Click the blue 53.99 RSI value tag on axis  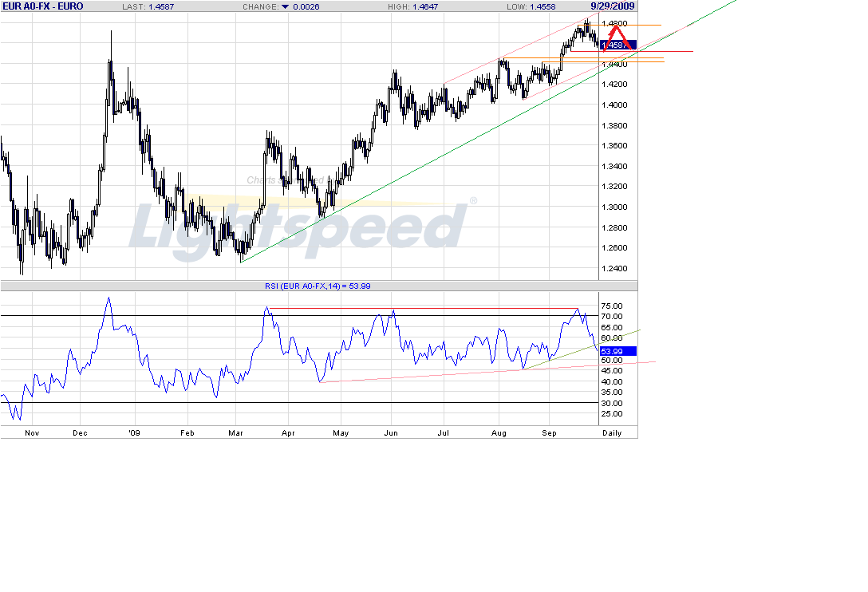pyautogui.click(x=618, y=351)
